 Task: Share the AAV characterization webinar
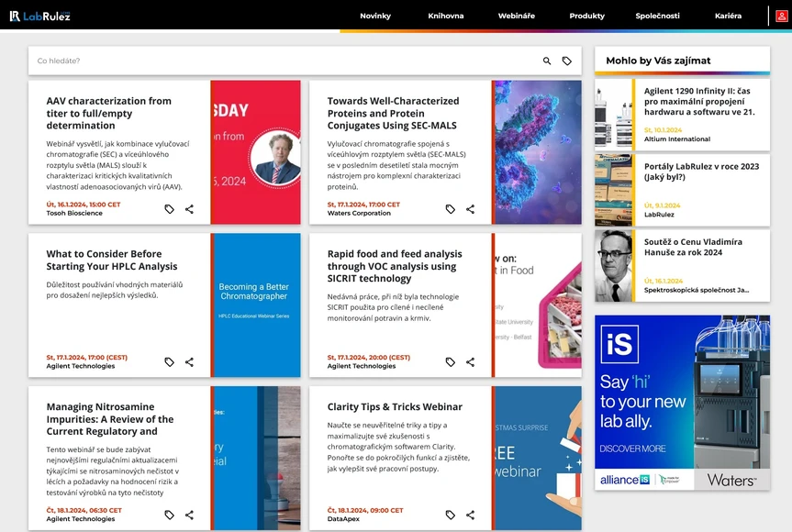189,209
